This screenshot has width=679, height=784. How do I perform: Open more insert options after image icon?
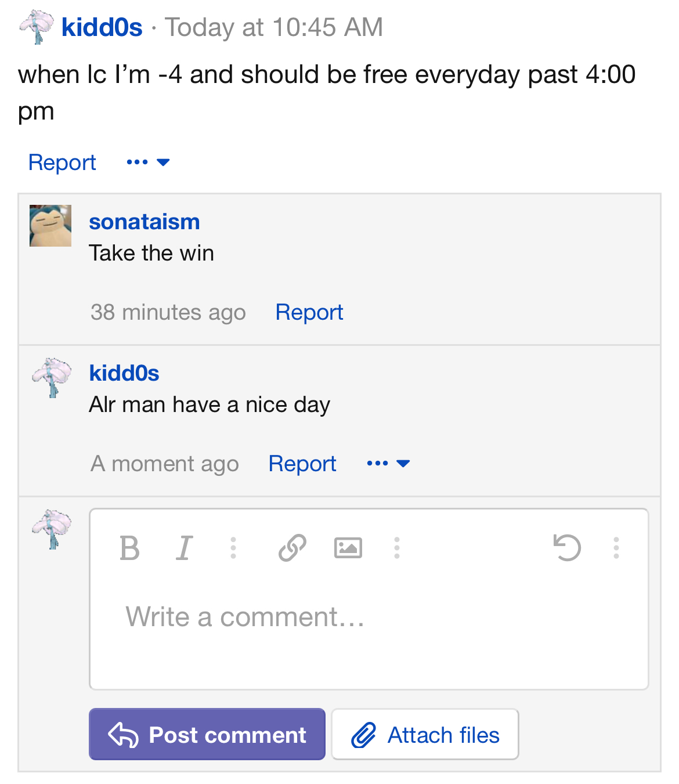397,548
